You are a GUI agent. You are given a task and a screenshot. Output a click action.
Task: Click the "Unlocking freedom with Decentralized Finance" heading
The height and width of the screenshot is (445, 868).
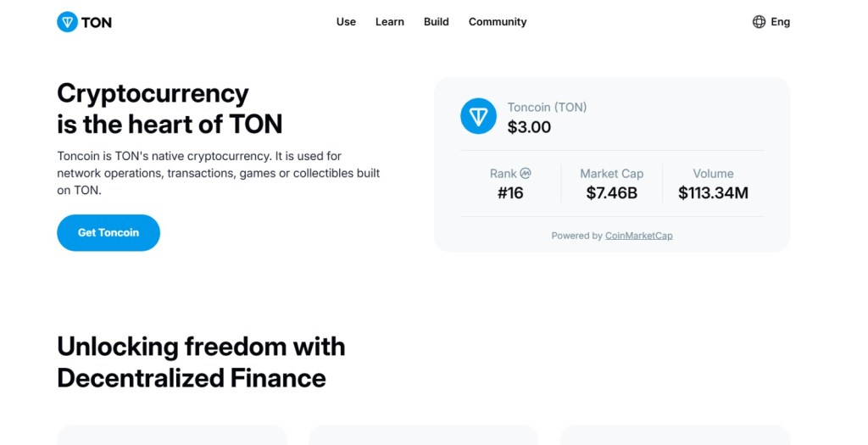[201, 362]
